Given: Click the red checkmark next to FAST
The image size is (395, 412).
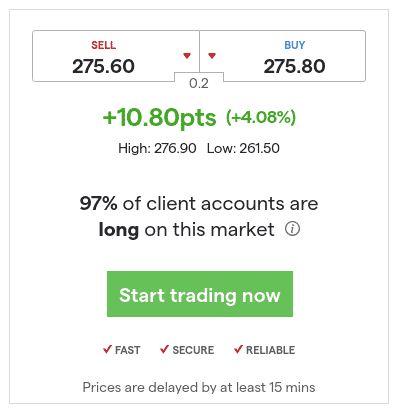Looking at the screenshot, I should 107,349.
